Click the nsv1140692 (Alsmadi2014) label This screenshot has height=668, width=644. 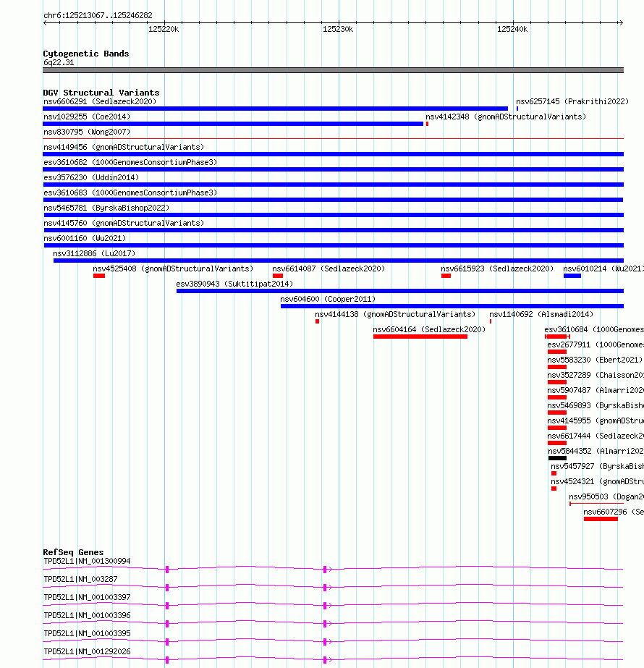point(541,314)
